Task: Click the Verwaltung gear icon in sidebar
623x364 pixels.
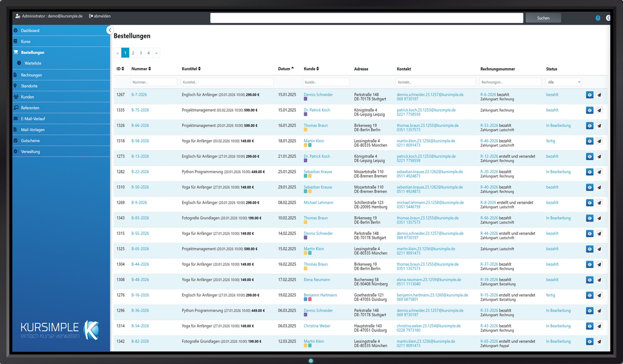Action: (x=16, y=152)
